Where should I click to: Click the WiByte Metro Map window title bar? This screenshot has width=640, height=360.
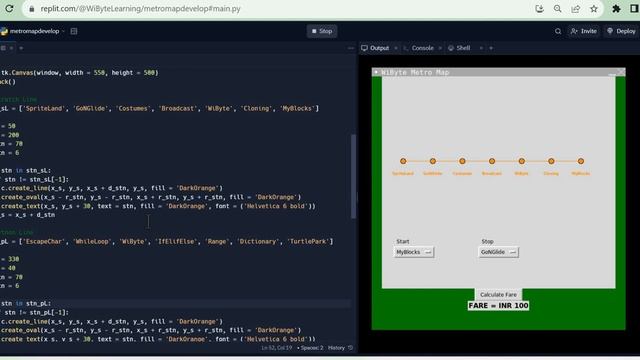click(498, 72)
